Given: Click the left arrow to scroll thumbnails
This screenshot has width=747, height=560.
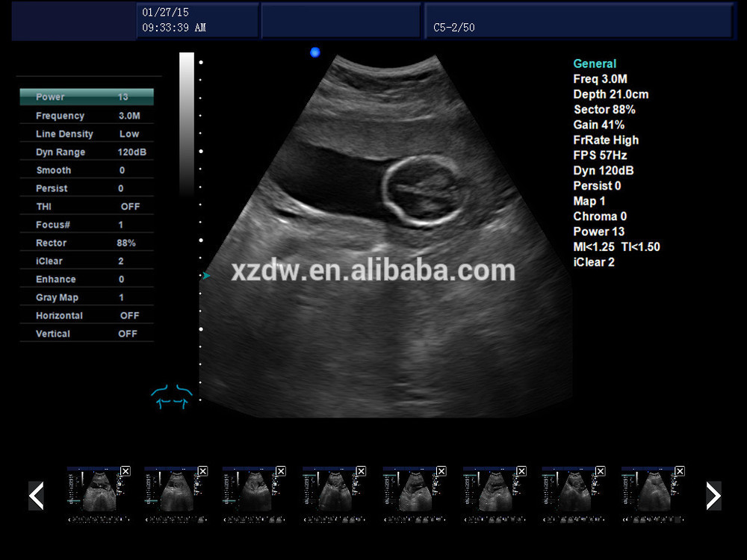Looking at the screenshot, I should pos(36,495).
